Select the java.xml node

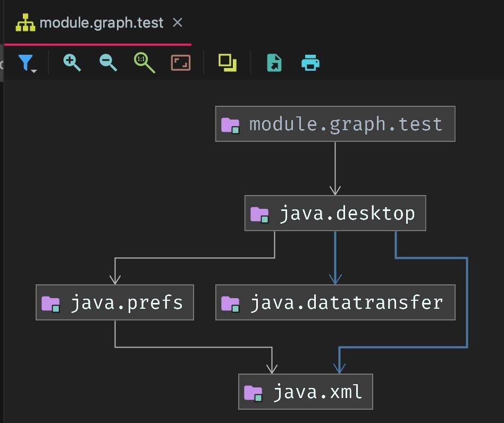tap(306, 392)
